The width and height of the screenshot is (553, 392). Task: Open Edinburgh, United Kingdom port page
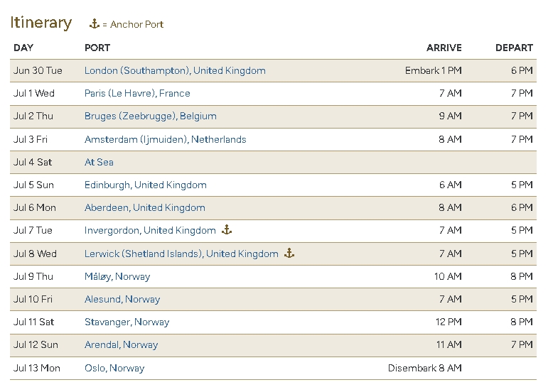tap(145, 185)
